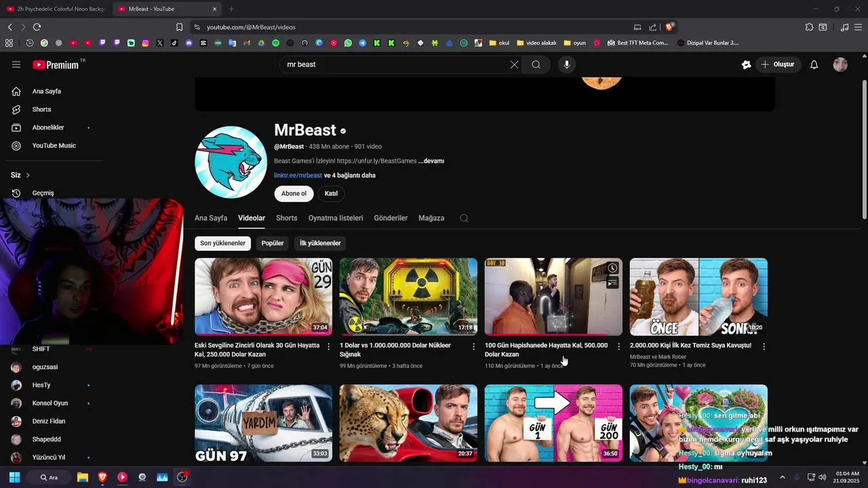Reload the page in browser
Viewport: 868px width, 488px height.
click(37, 27)
